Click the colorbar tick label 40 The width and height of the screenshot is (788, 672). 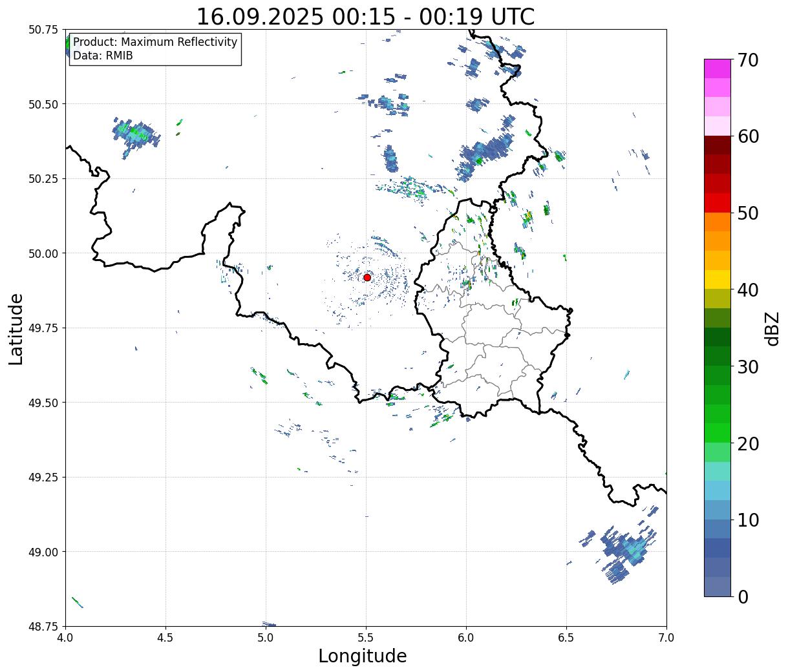748,290
